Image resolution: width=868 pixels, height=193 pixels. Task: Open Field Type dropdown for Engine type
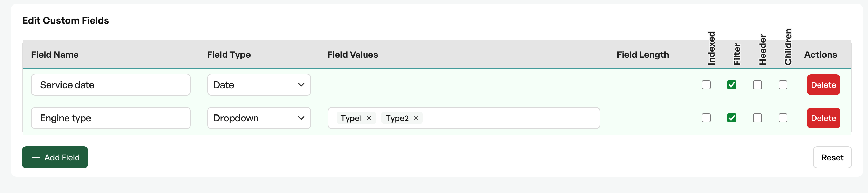pos(259,118)
